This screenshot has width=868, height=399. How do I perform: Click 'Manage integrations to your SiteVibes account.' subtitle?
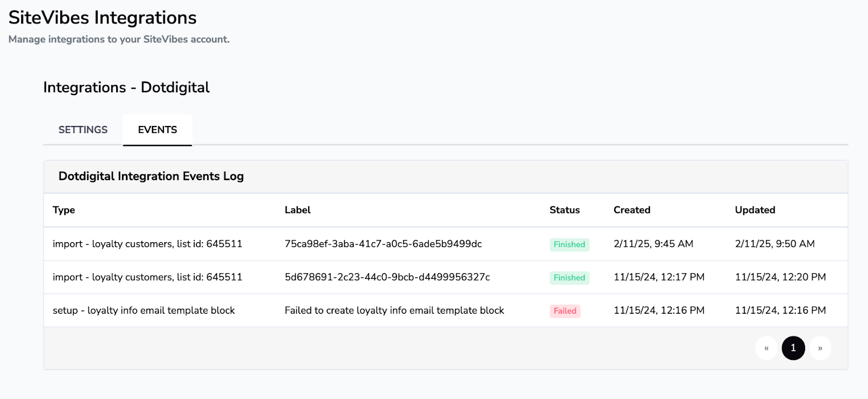119,39
